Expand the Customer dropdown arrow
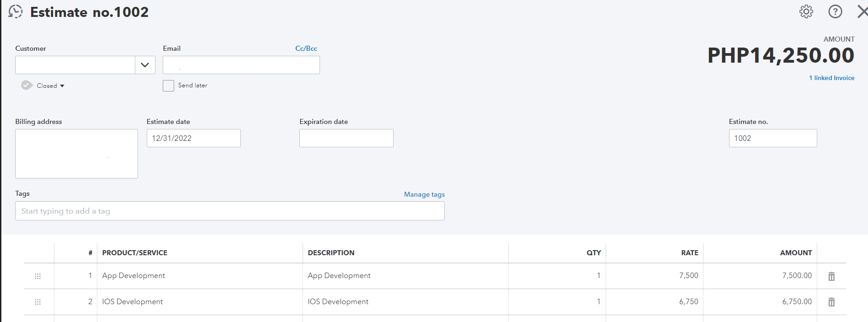The width and height of the screenshot is (868, 322). (x=145, y=65)
